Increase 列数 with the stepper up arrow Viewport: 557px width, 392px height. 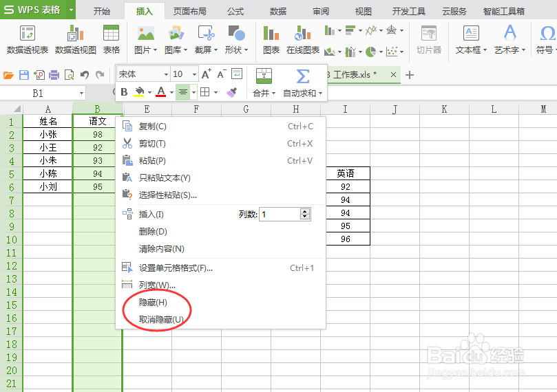point(305,211)
